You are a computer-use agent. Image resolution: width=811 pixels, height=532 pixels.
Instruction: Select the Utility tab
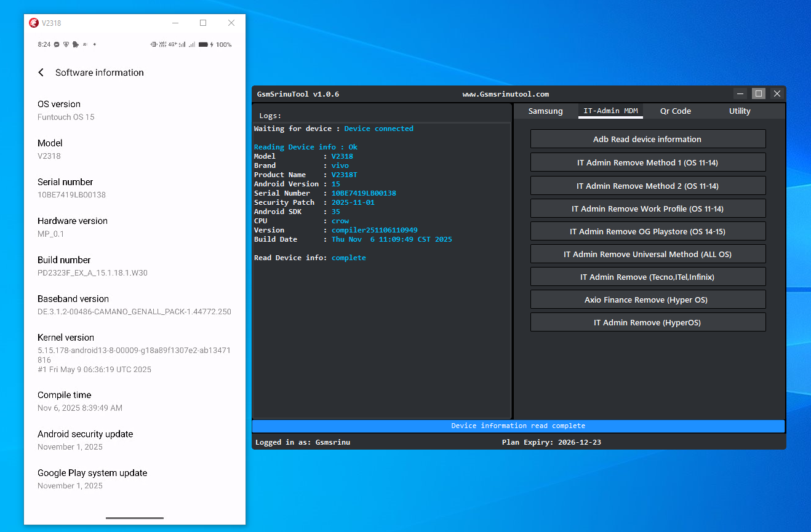[x=740, y=111]
